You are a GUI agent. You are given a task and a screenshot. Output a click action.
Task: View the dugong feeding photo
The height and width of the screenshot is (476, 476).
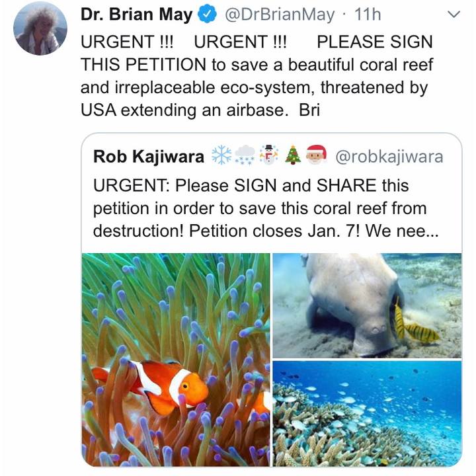(x=367, y=304)
